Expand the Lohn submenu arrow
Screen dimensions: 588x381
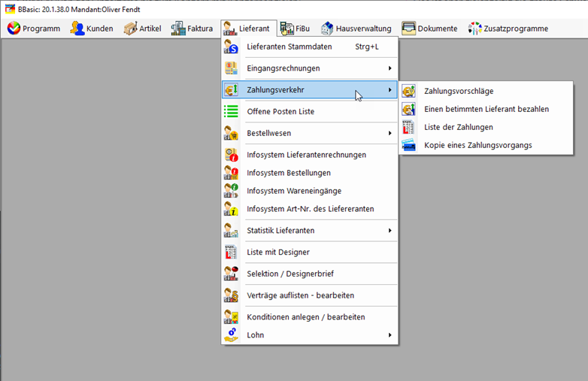click(390, 335)
